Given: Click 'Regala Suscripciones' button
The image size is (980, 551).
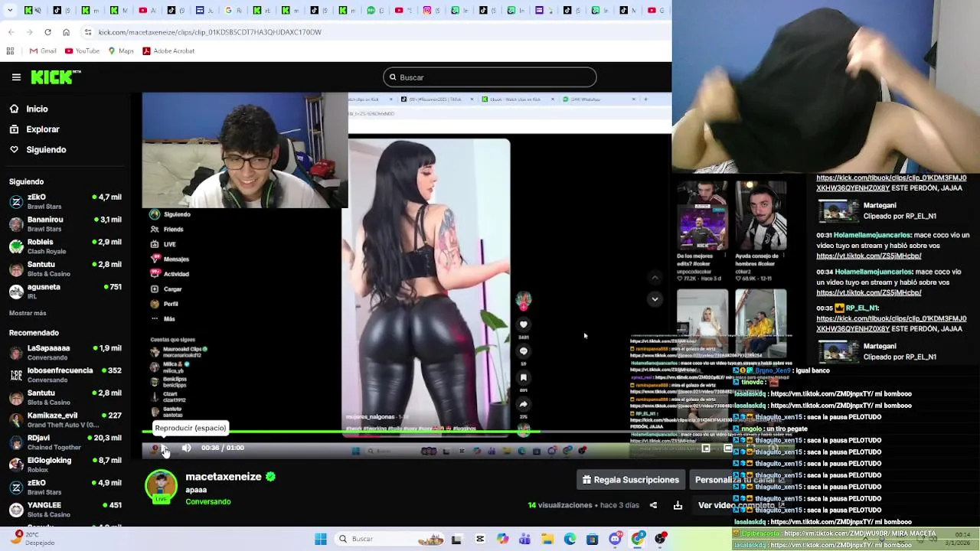Looking at the screenshot, I should [x=630, y=480].
